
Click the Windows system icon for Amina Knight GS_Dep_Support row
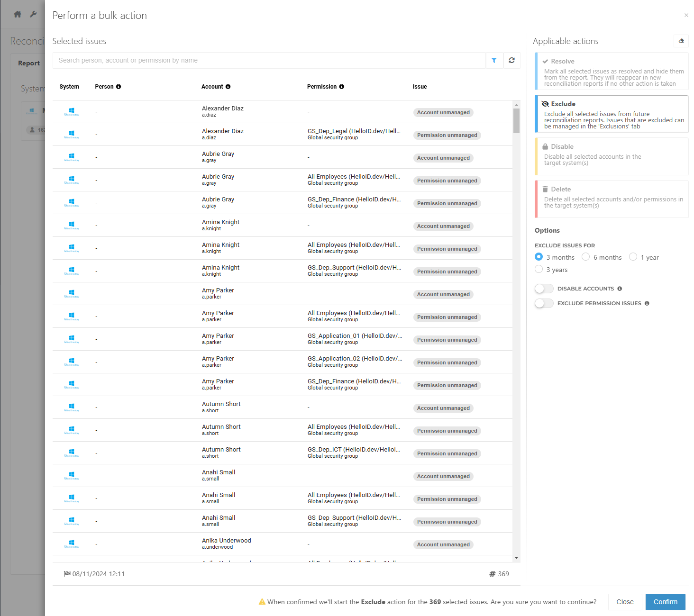pos(72,271)
